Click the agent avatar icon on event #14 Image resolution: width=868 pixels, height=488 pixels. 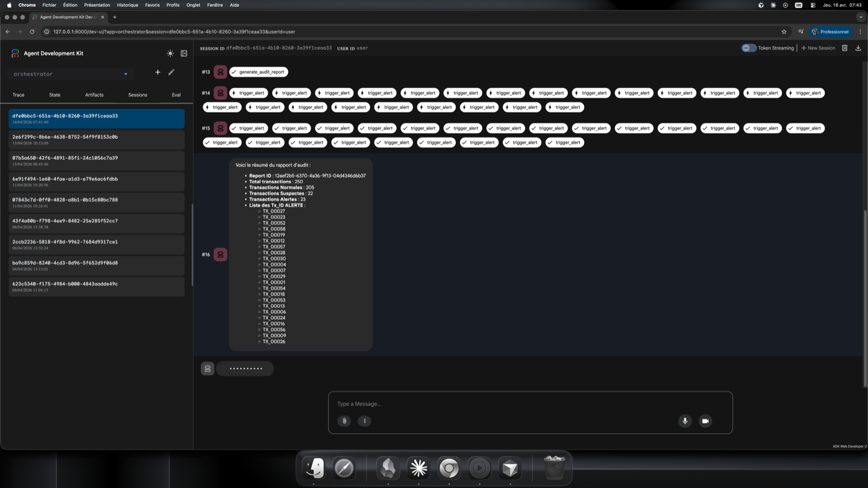coord(220,93)
